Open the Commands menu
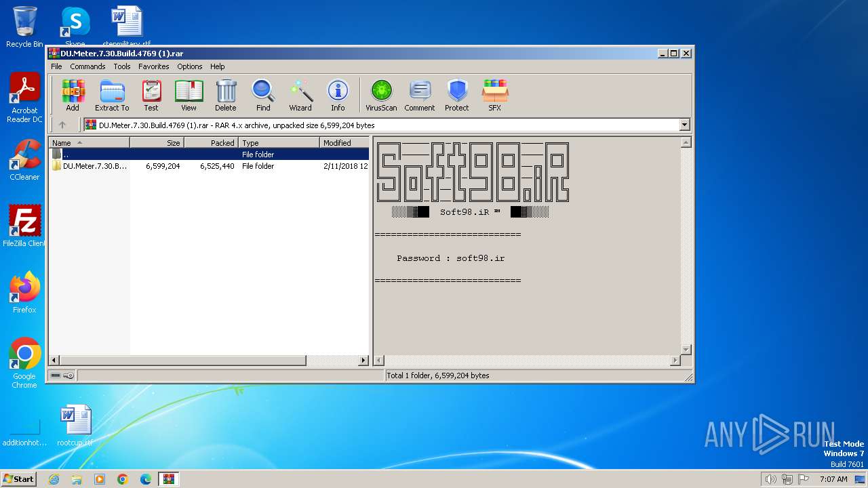 [87, 66]
